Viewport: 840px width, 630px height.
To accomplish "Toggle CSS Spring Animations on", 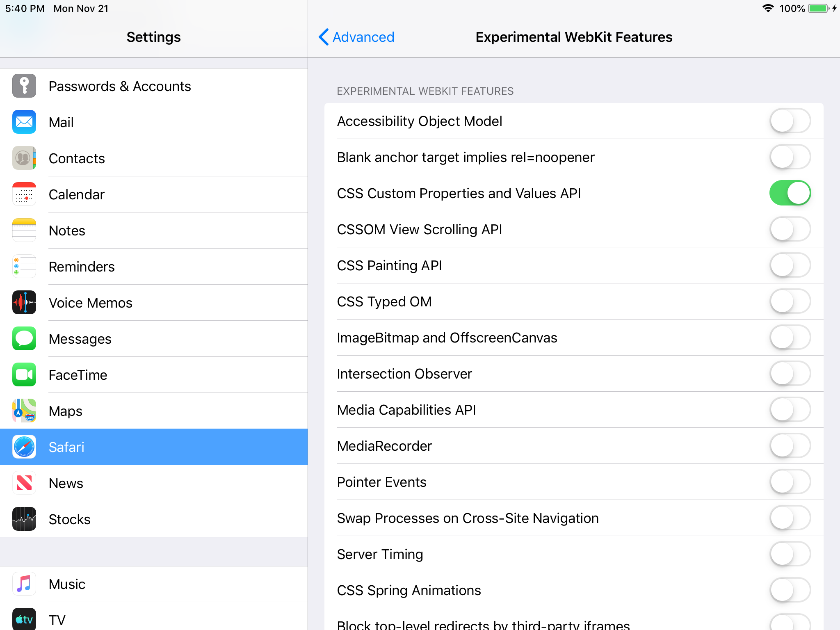I will pyautogui.click(x=790, y=590).
